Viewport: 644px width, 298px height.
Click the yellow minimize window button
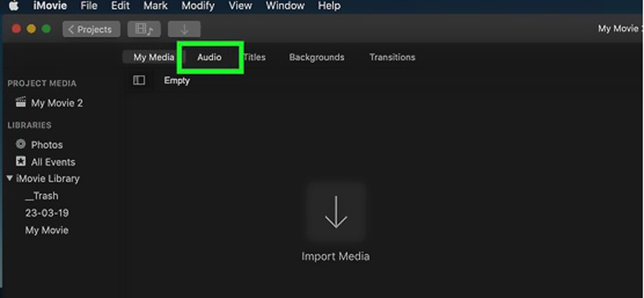coord(31,29)
